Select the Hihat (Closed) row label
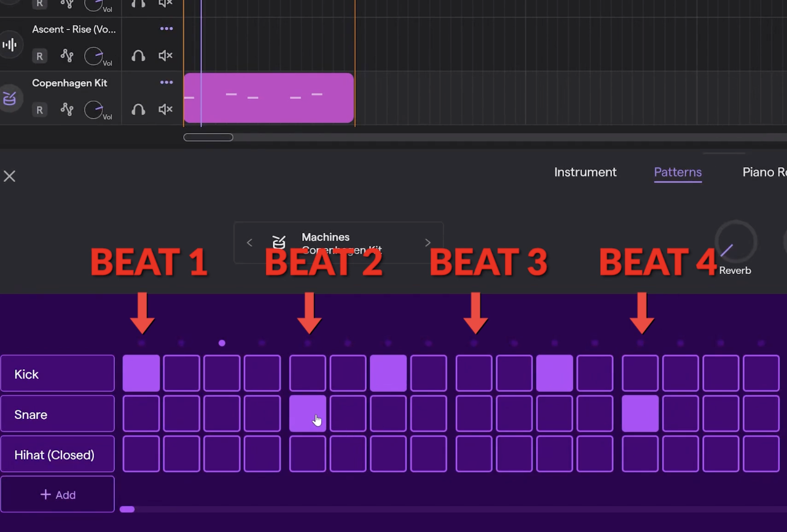This screenshot has width=787, height=532. pos(58,455)
